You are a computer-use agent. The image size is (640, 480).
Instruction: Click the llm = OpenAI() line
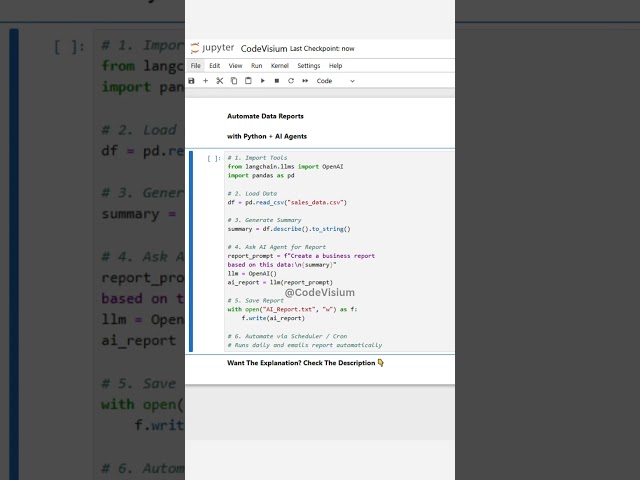point(252,273)
